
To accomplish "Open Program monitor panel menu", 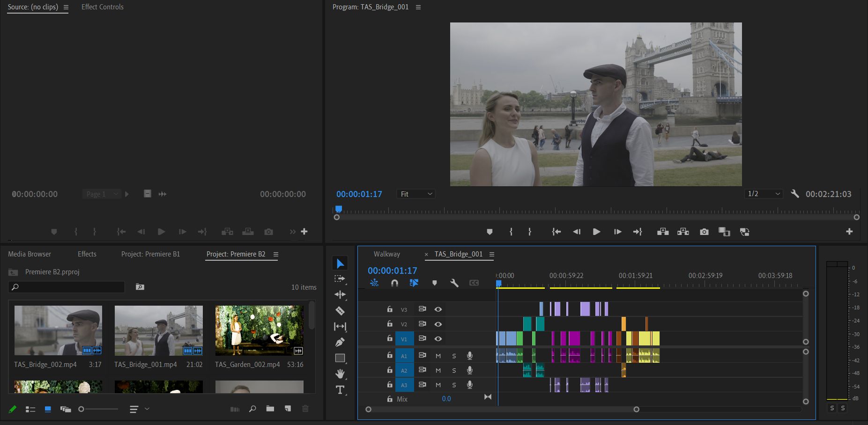I will (x=418, y=7).
